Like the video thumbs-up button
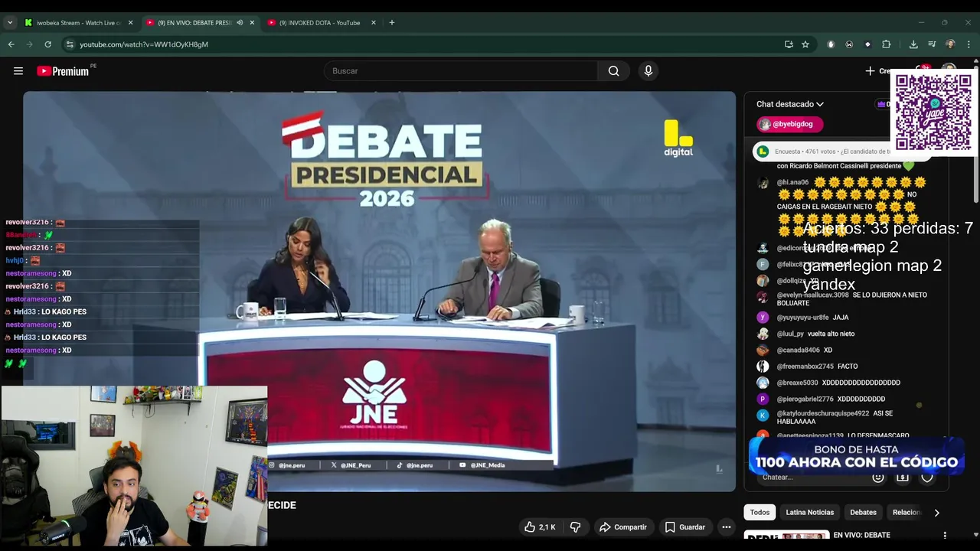Screen dimensions: 980x551 coord(540,527)
